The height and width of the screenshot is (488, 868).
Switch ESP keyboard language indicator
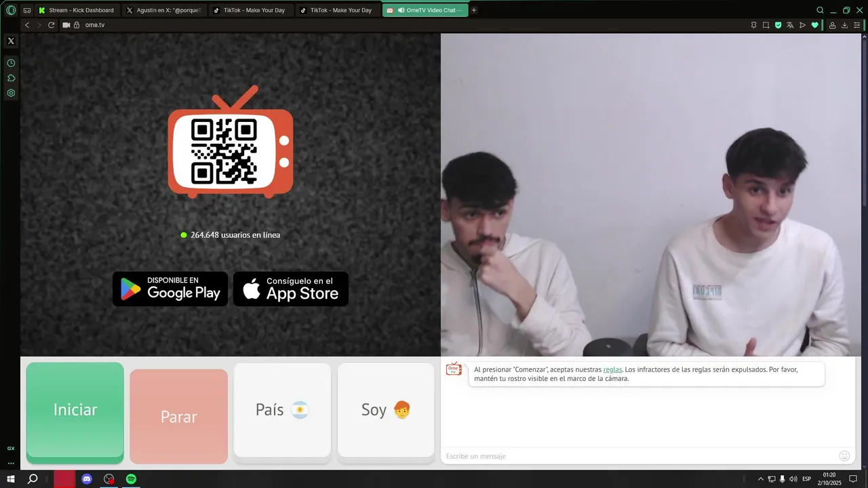click(x=807, y=479)
